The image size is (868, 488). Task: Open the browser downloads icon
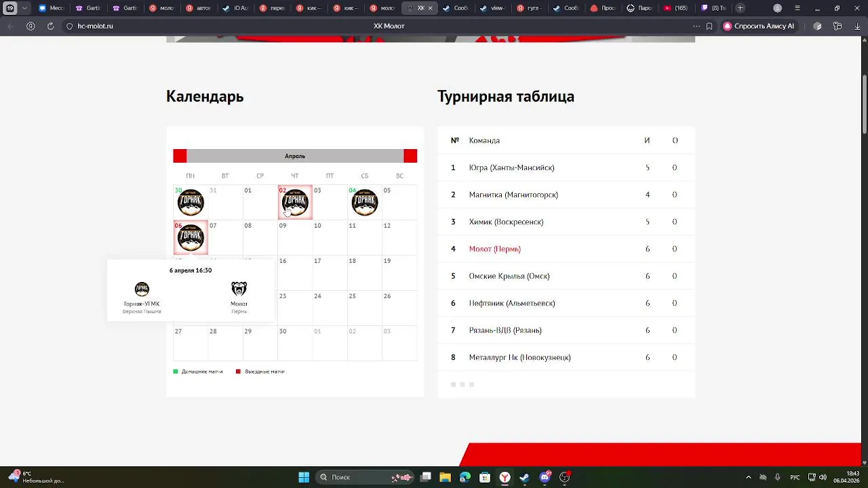(857, 26)
